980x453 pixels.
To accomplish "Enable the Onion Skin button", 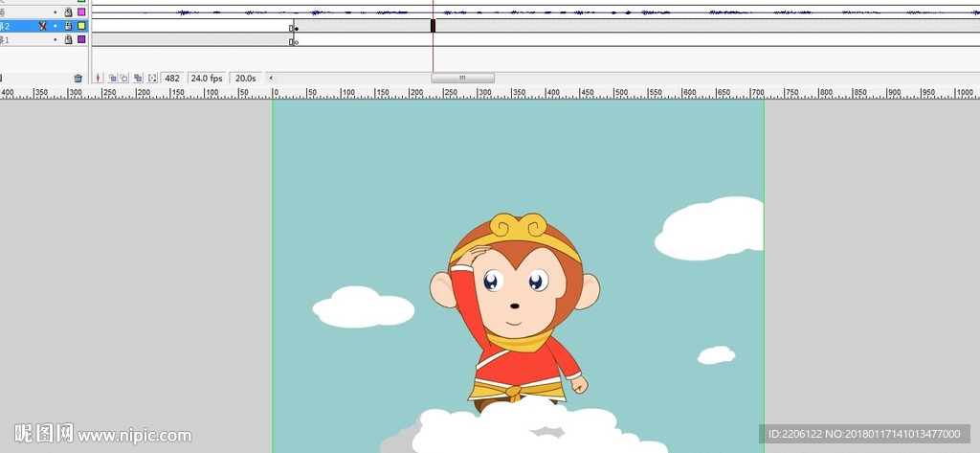I will [x=113, y=79].
